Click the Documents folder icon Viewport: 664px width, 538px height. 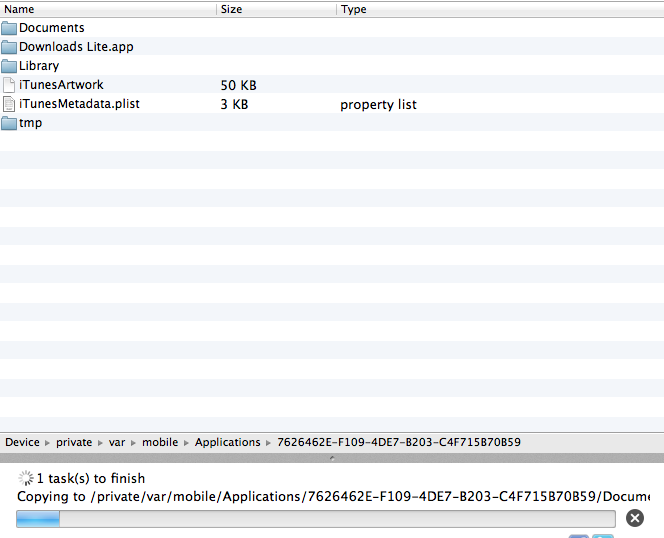9,28
